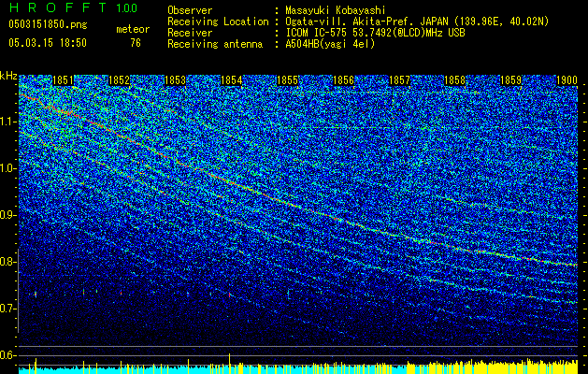Viewport: 588px width, 374px height.
Task: Click the 1851 time marker
Action: tap(63, 80)
